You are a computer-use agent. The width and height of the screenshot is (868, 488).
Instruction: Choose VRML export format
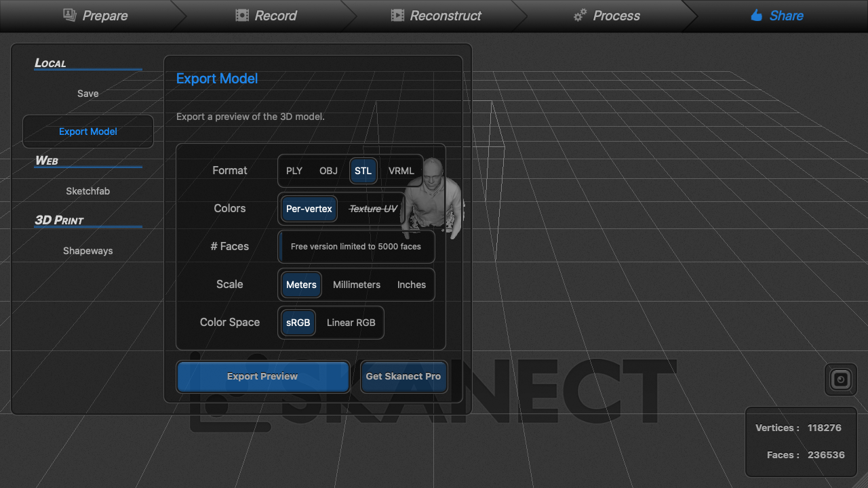401,171
